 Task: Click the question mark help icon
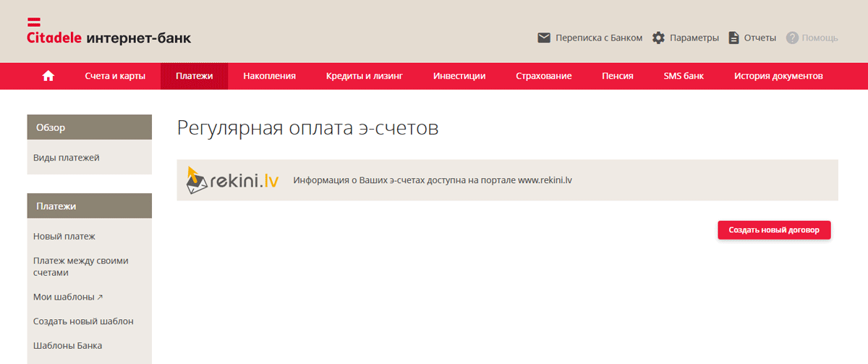coord(792,38)
